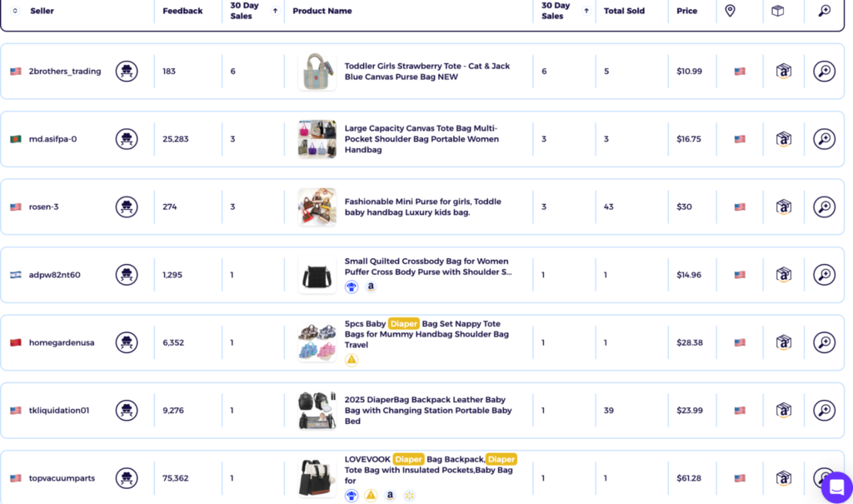The height and width of the screenshot is (504, 853).
Task: Open the chat widget button
Action: pos(836,487)
